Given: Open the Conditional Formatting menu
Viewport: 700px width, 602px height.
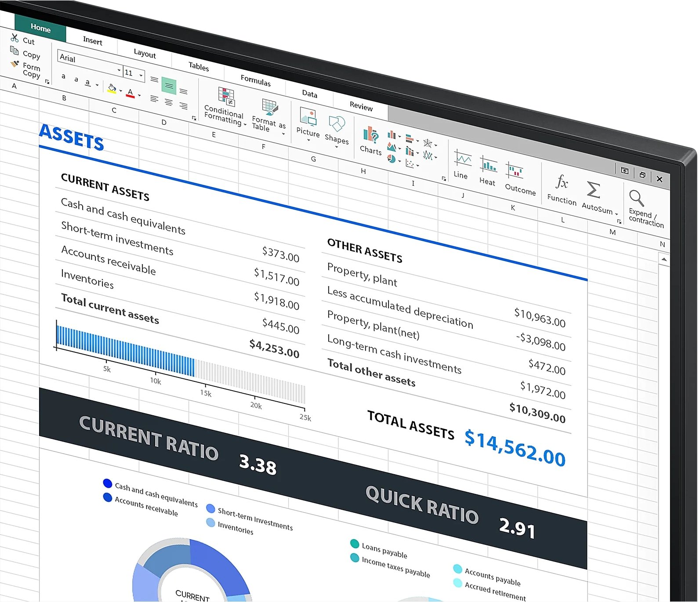Looking at the screenshot, I should tap(225, 107).
